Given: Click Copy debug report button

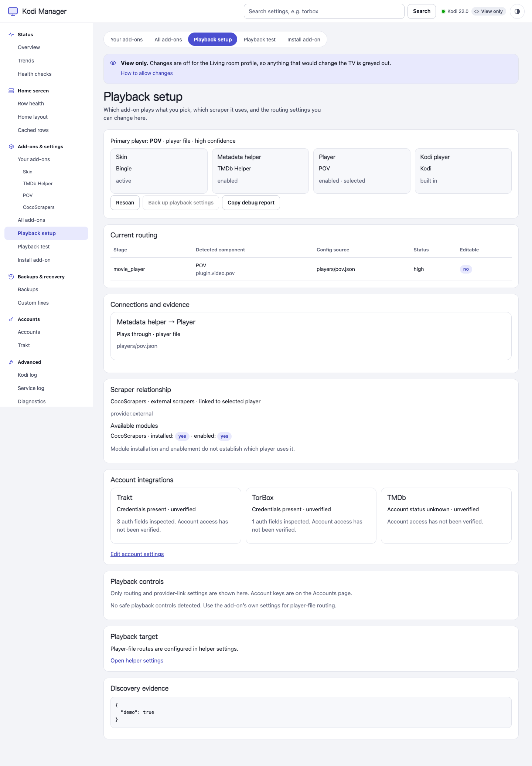Looking at the screenshot, I should point(251,203).
